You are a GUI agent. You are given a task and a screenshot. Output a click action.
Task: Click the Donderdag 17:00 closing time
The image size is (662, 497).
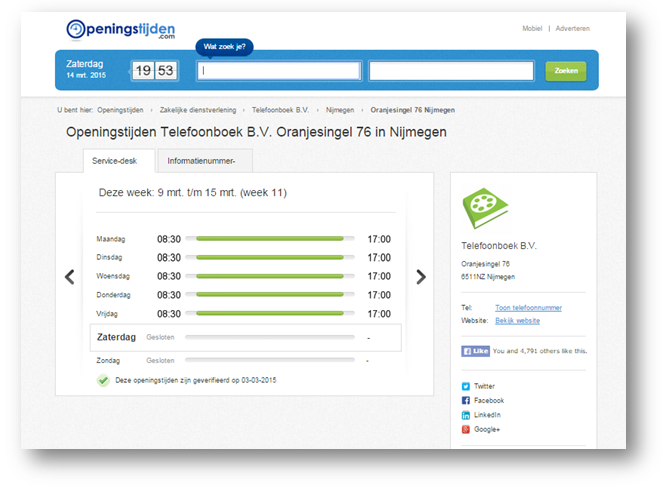click(x=379, y=295)
